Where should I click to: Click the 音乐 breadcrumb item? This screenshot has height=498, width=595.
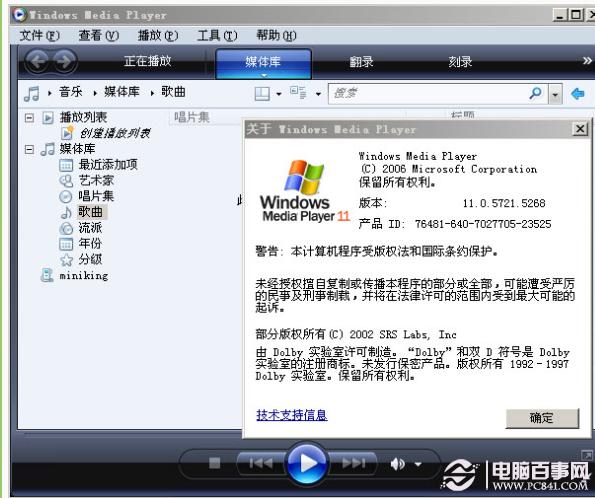[x=71, y=92]
